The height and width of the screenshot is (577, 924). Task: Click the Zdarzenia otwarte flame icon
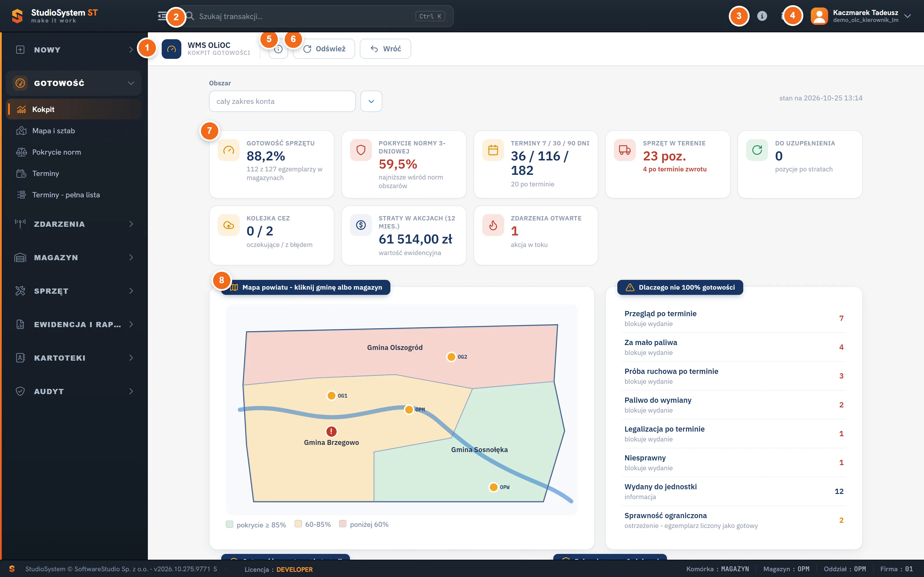click(493, 225)
